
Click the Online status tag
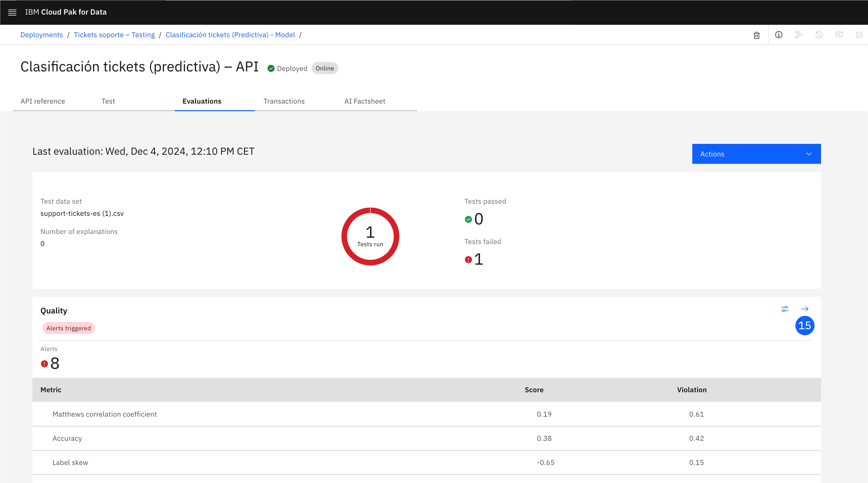pyautogui.click(x=325, y=68)
